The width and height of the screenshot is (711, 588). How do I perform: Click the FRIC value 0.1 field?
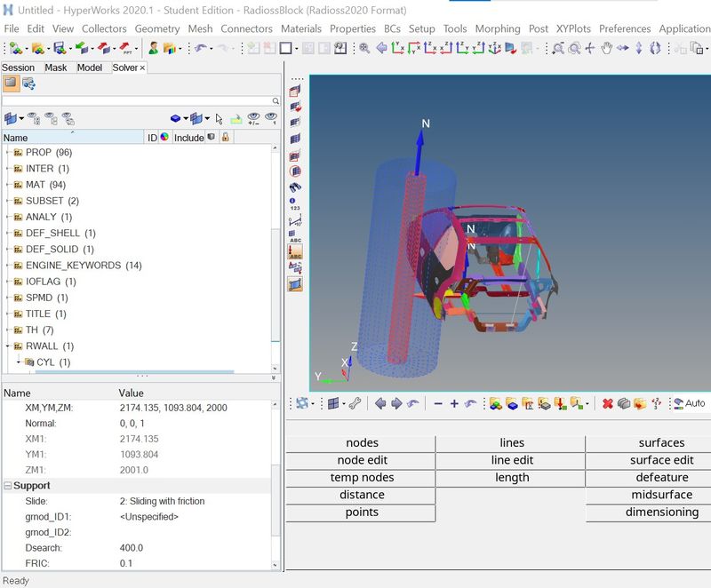194,563
